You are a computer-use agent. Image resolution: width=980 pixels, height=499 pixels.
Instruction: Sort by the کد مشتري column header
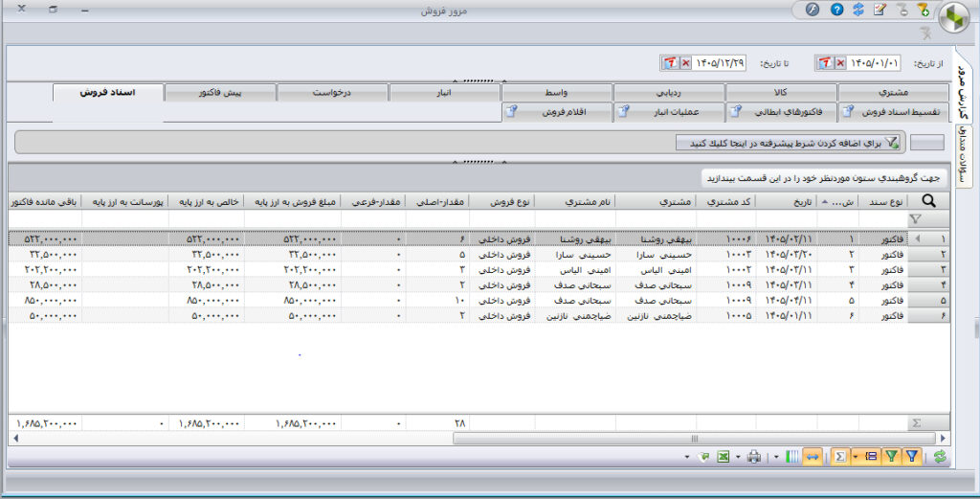(x=725, y=201)
